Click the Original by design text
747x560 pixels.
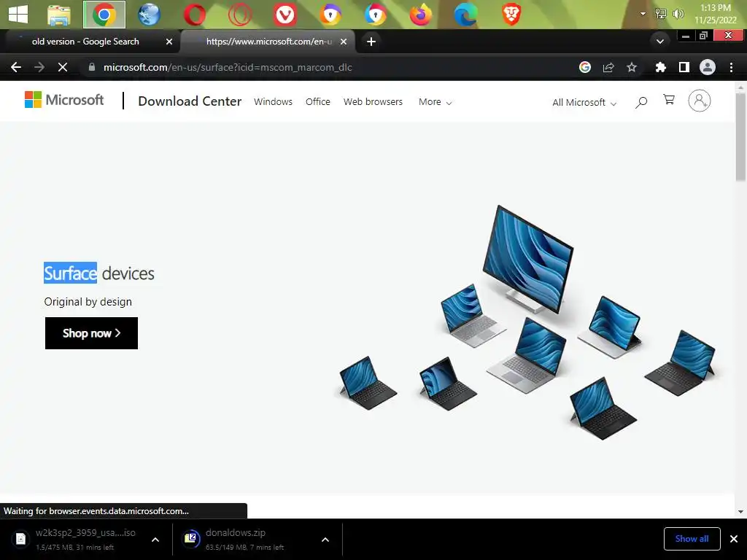pos(88,302)
